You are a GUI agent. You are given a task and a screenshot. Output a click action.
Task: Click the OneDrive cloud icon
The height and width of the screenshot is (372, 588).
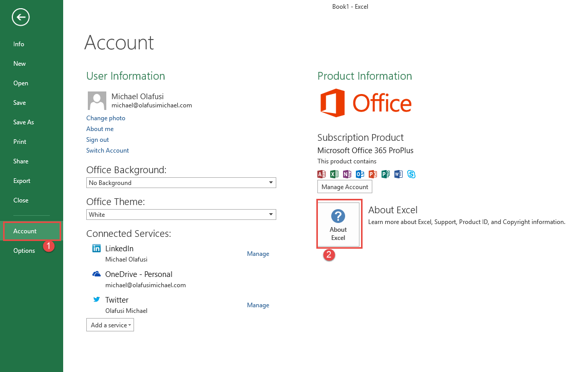coord(97,274)
